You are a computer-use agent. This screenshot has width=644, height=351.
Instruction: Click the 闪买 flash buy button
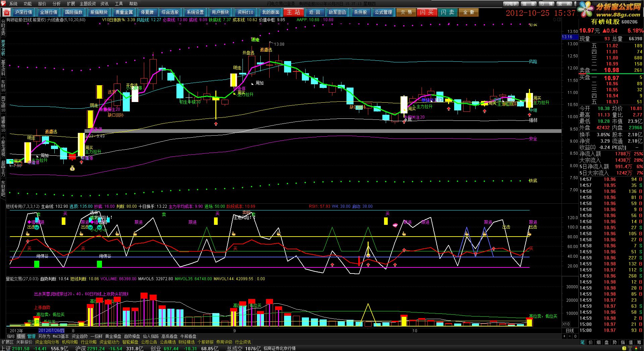(427, 12)
